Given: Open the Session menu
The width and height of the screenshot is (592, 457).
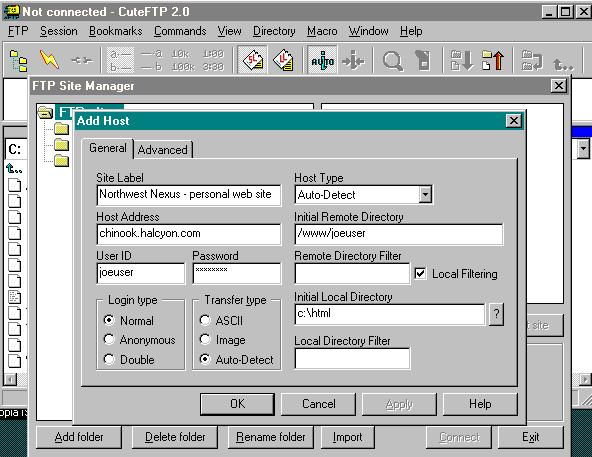Looking at the screenshot, I should (59, 31).
